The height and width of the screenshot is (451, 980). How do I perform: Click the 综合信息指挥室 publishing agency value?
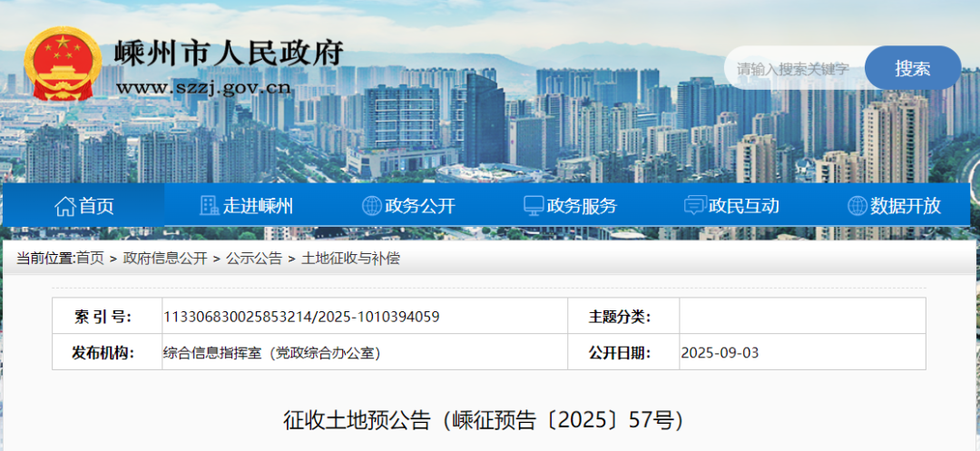point(271,353)
